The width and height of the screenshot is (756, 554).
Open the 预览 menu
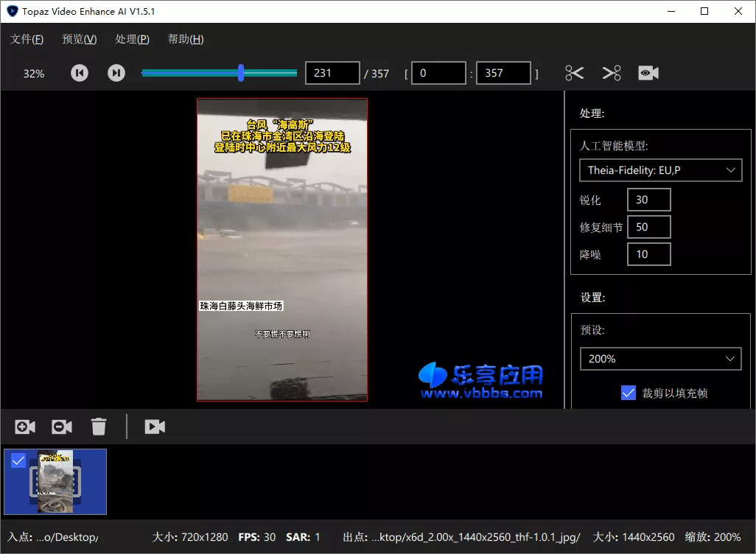pyautogui.click(x=78, y=39)
